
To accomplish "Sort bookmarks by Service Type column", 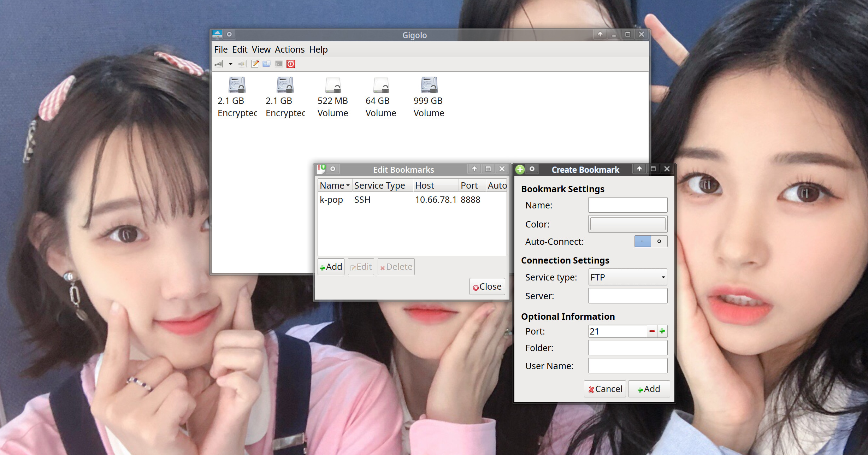I will [x=383, y=185].
